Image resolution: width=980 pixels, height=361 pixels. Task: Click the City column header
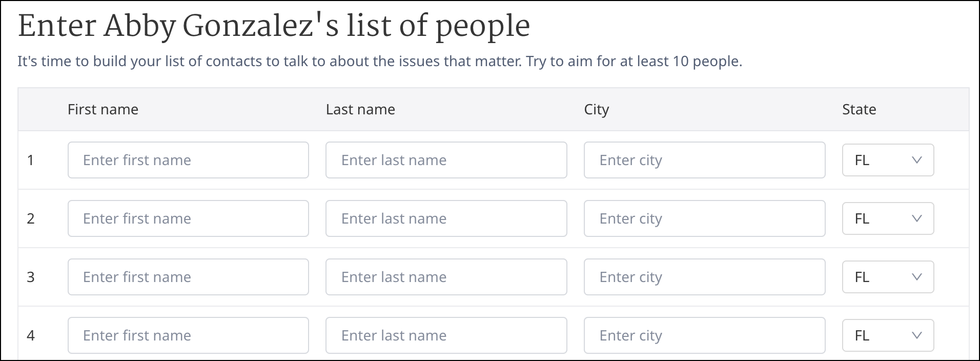[x=597, y=109]
